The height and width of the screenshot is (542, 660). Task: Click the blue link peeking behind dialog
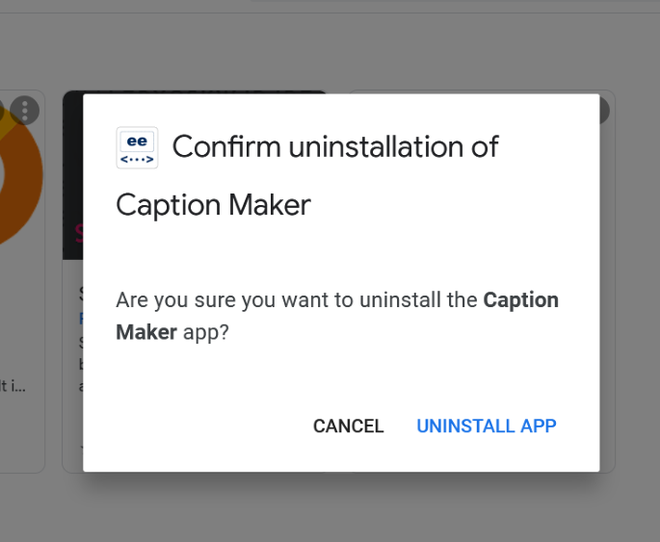[80, 318]
